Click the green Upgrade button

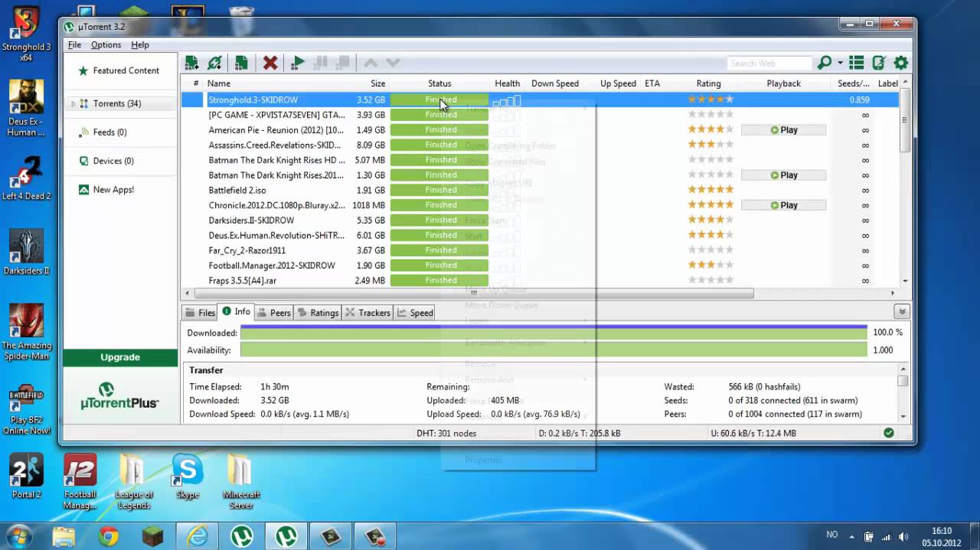[x=120, y=357]
